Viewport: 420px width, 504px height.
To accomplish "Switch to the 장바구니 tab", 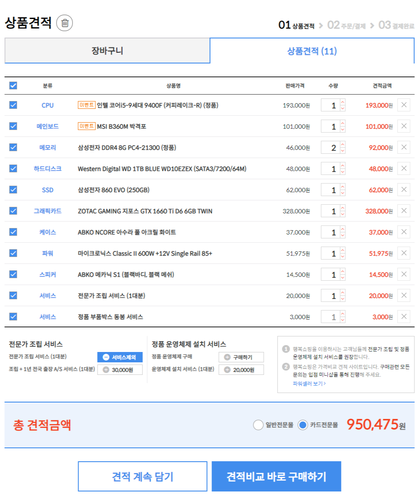I will (107, 51).
